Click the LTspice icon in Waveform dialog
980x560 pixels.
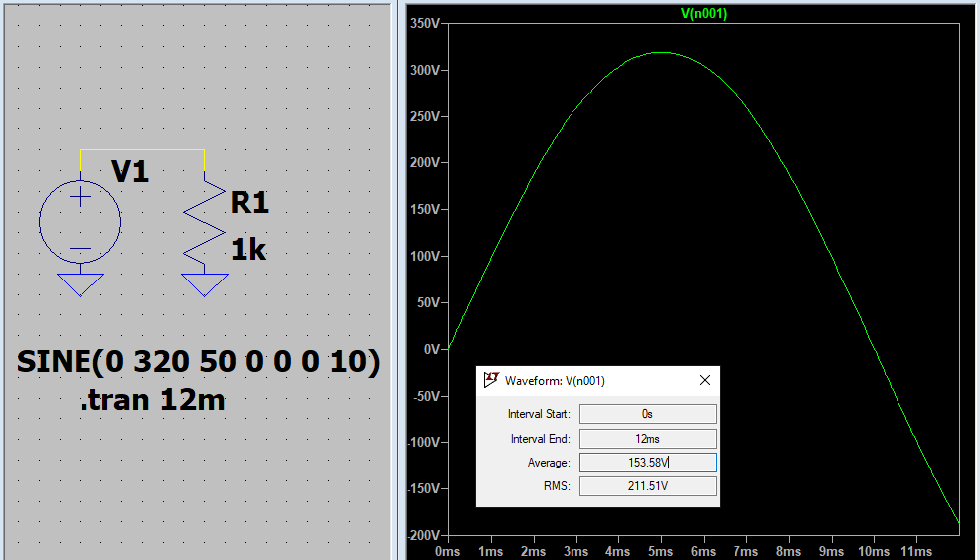pyautogui.click(x=491, y=380)
